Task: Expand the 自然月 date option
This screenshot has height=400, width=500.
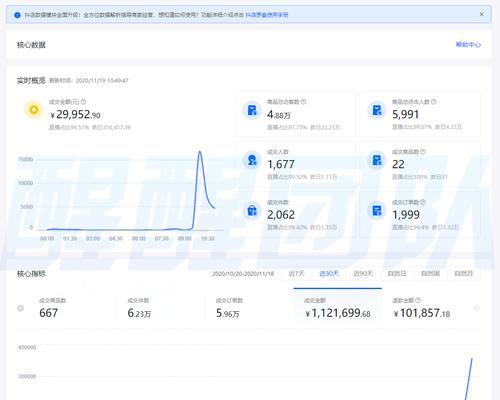Action: click(464, 273)
